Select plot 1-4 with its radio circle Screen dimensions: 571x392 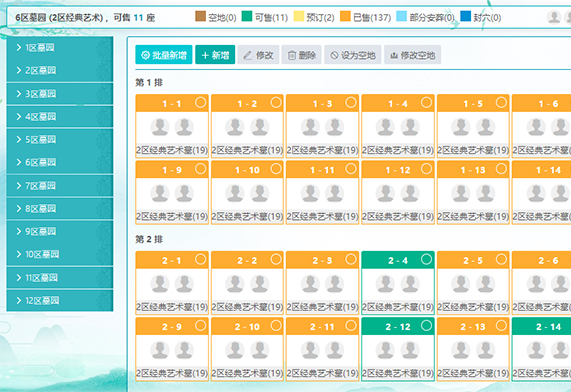[x=426, y=102]
